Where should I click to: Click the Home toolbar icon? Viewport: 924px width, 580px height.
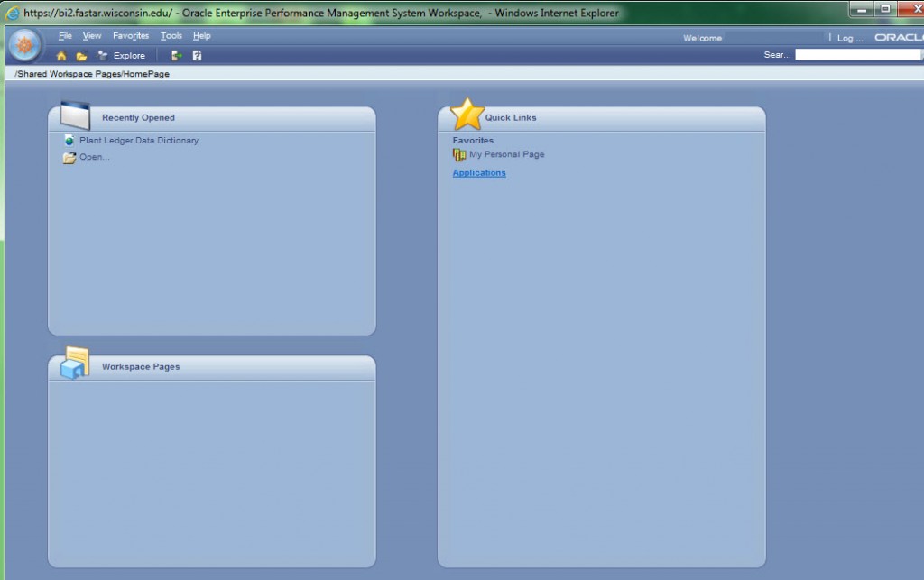pos(61,56)
